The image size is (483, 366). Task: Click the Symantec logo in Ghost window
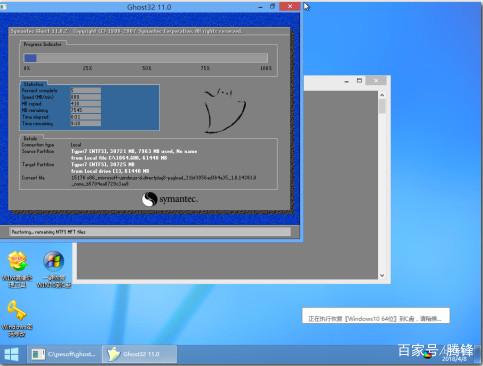pos(170,199)
